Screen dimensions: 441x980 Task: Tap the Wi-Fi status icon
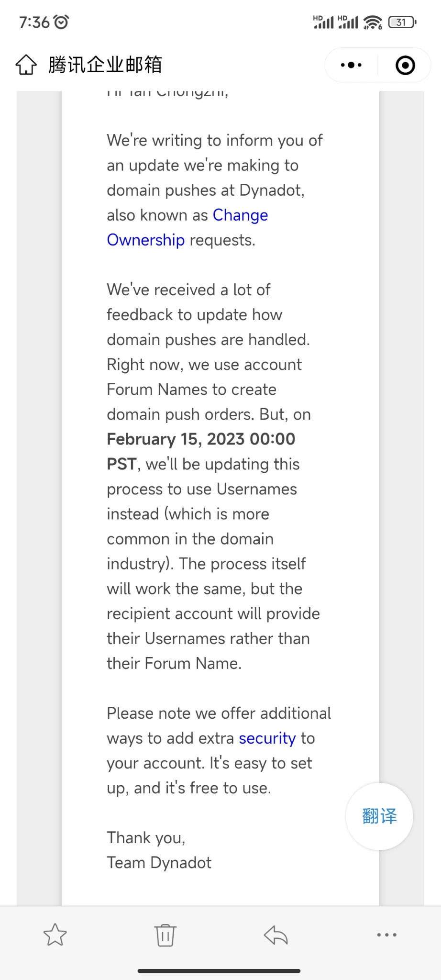tap(373, 22)
